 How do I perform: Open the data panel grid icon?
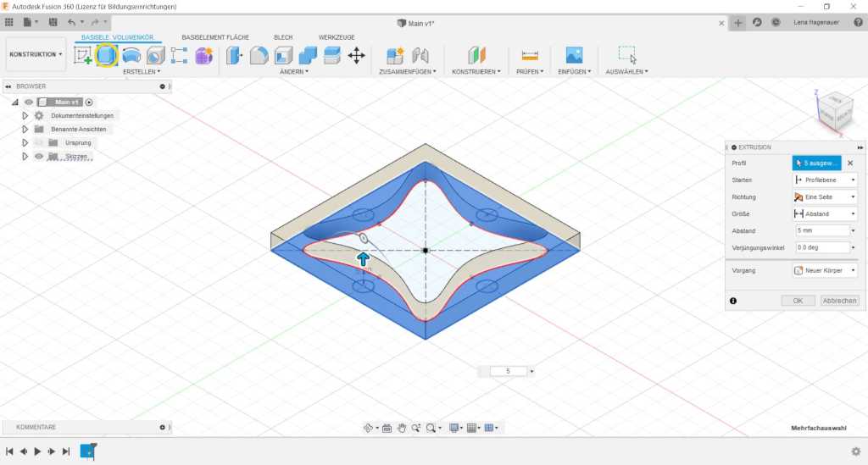[8, 22]
